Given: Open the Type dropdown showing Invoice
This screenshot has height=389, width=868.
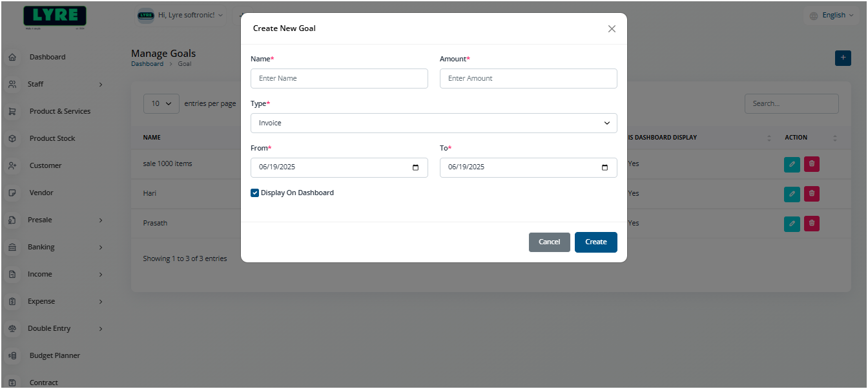Looking at the screenshot, I should point(433,123).
